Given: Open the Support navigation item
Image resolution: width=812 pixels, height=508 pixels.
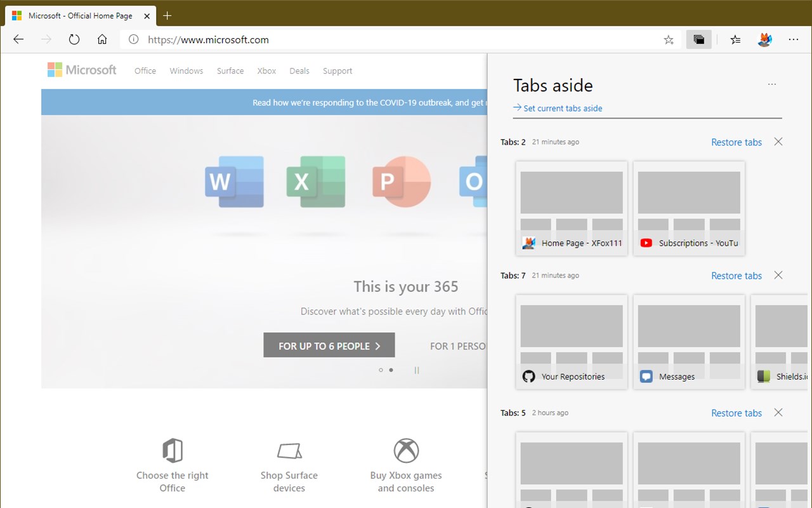Looking at the screenshot, I should (x=337, y=70).
